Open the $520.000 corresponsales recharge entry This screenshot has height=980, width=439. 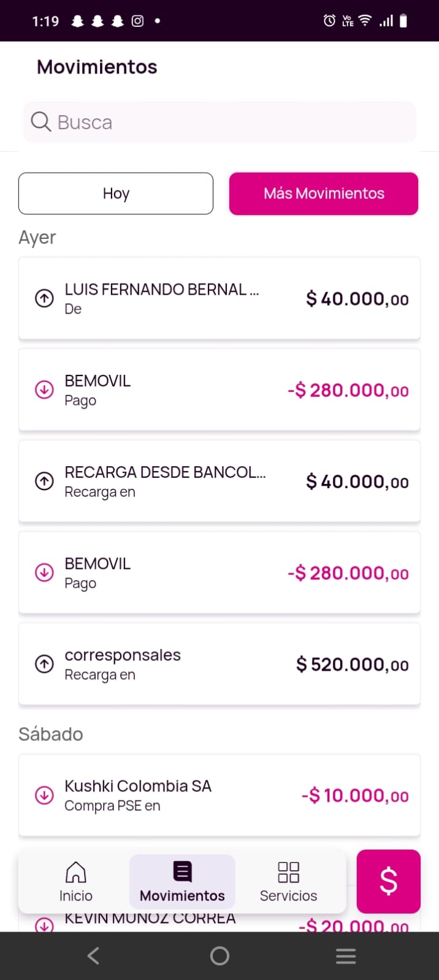pos(219,664)
